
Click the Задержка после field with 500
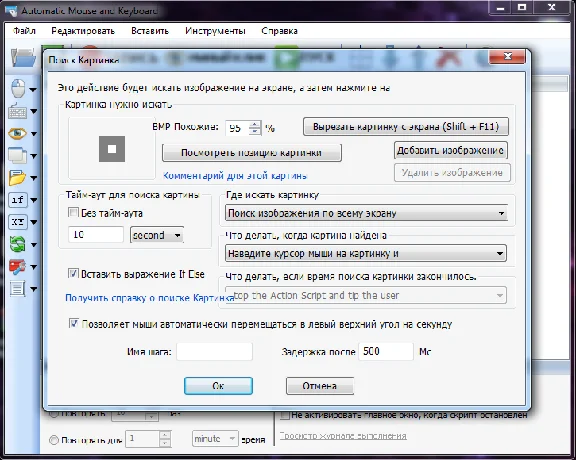click(386, 352)
